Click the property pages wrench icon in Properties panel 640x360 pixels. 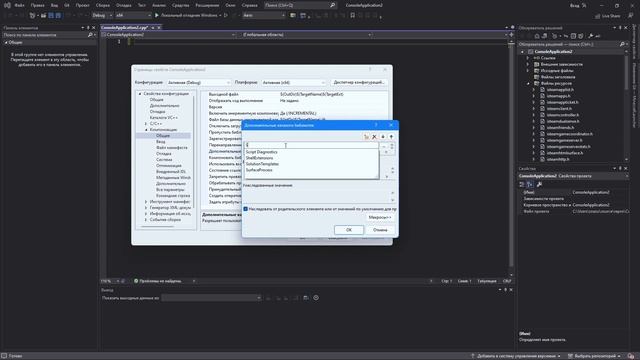point(539,184)
